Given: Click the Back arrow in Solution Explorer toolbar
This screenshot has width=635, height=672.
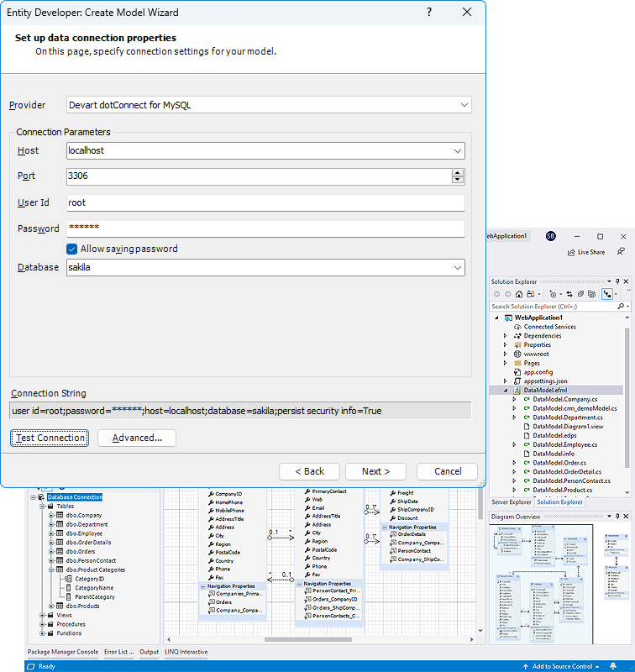Looking at the screenshot, I should click(x=497, y=294).
